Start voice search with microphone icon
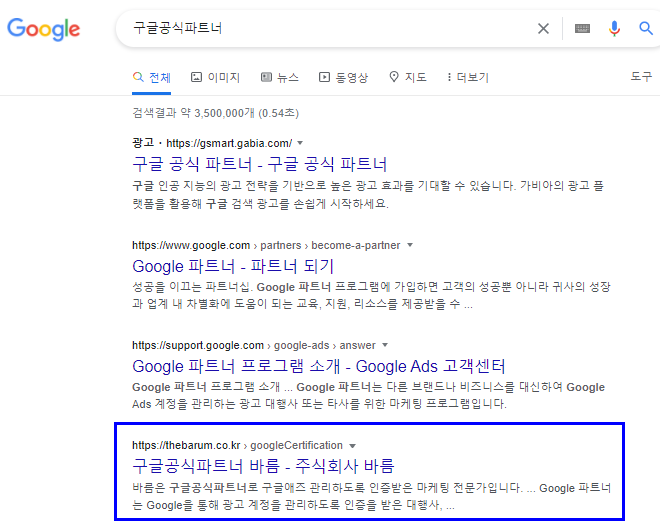The image size is (660, 530). (x=614, y=29)
